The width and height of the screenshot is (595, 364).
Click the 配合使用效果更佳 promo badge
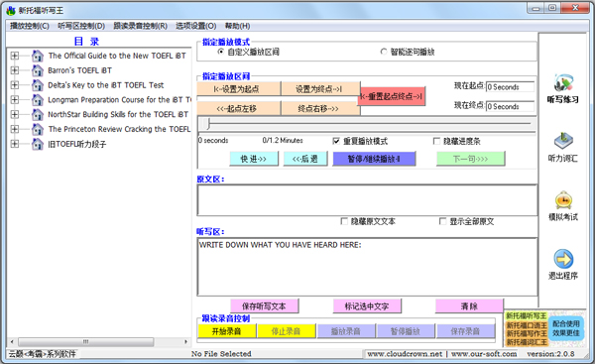coord(566,328)
